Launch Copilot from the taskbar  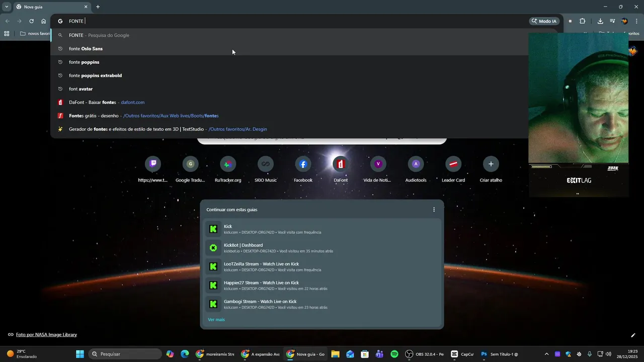[x=170, y=354]
